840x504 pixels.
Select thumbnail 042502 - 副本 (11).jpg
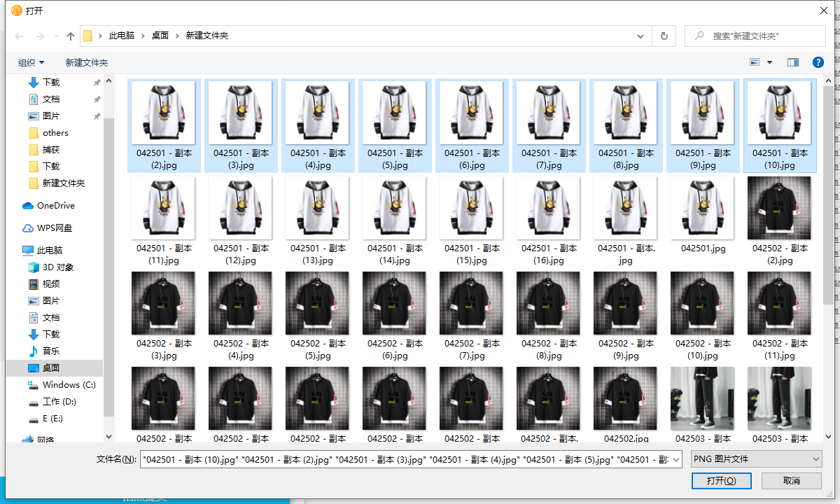(780, 303)
